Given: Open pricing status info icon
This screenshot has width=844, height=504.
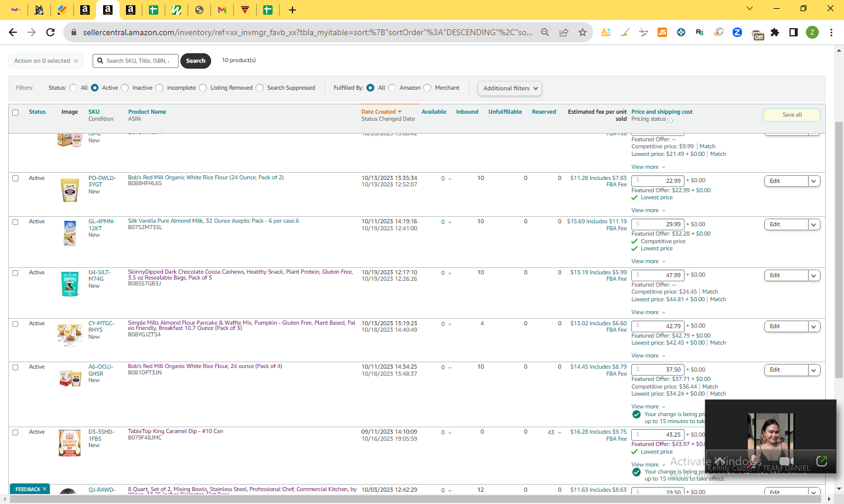Looking at the screenshot, I should (x=670, y=120).
